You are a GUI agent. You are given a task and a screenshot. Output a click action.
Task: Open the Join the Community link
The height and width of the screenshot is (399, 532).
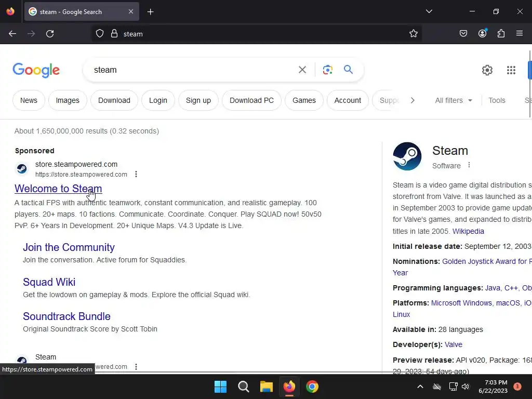69,247
